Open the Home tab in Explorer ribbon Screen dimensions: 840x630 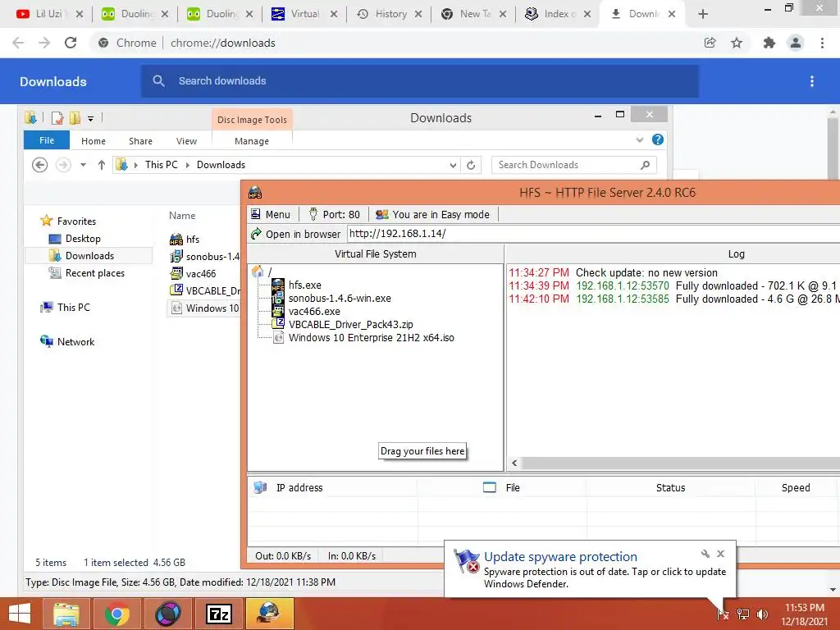tap(94, 141)
